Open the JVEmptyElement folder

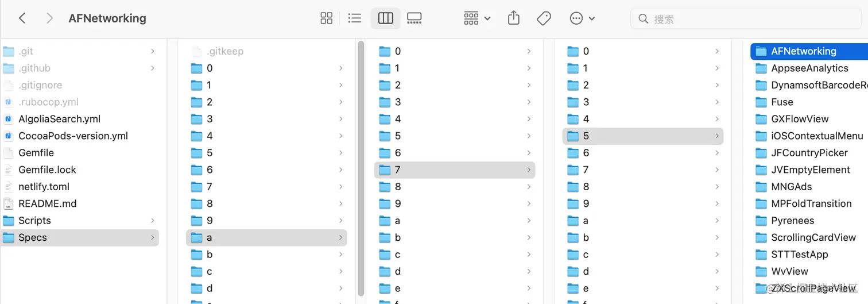(809, 170)
